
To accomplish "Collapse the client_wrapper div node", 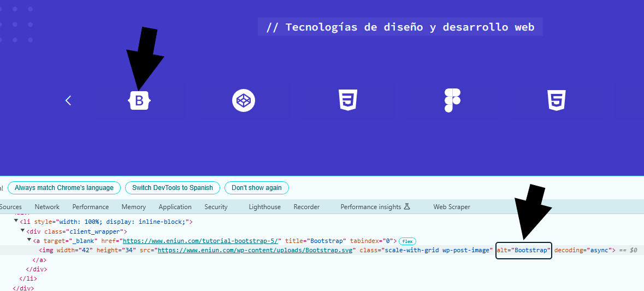I will click(23, 231).
